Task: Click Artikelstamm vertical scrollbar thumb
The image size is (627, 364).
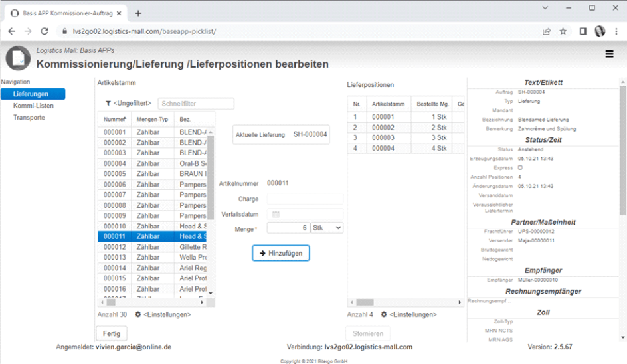Action: (x=211, y=177)
